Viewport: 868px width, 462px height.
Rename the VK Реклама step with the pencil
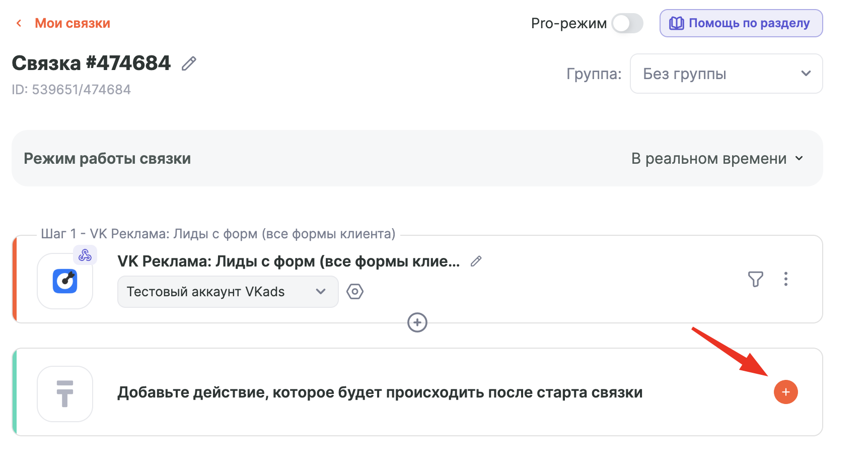tap(476, 261)
